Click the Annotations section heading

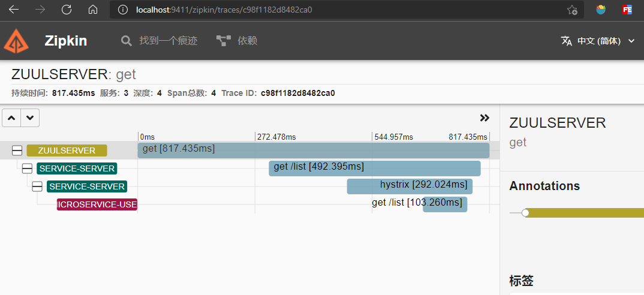coord(544,186)
